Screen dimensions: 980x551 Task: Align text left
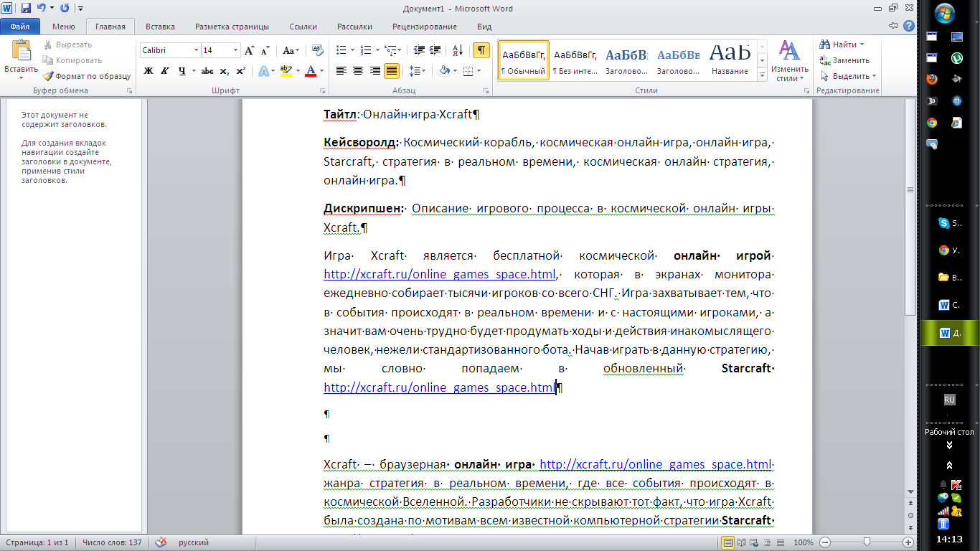point(341,71)
